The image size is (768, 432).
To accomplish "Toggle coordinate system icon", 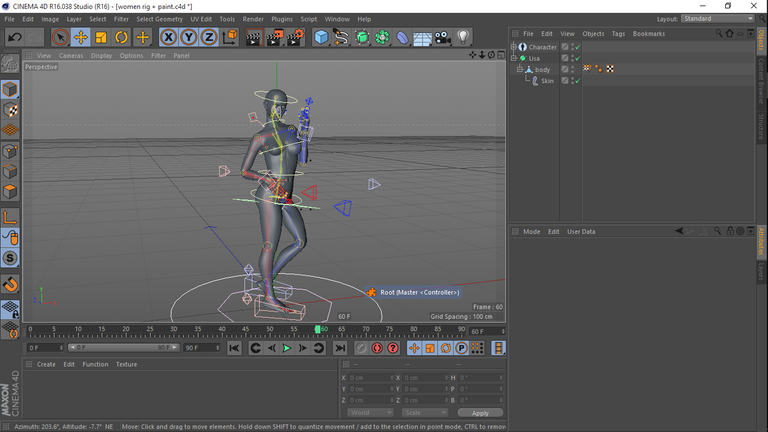I will click(x=230, y=37).
